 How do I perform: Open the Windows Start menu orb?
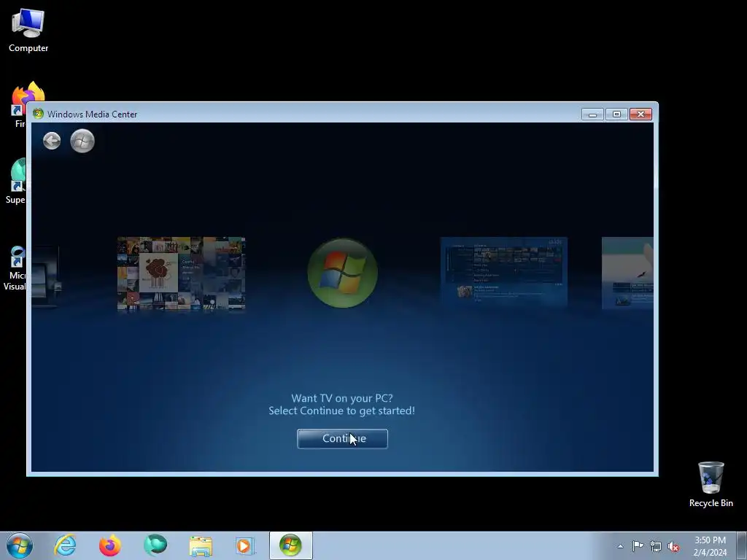pos(20,545)
